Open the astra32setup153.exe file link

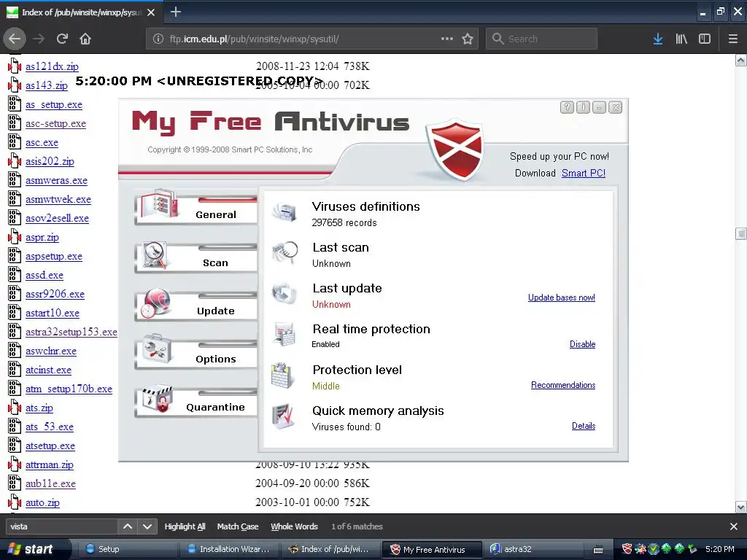click(71, 332)
